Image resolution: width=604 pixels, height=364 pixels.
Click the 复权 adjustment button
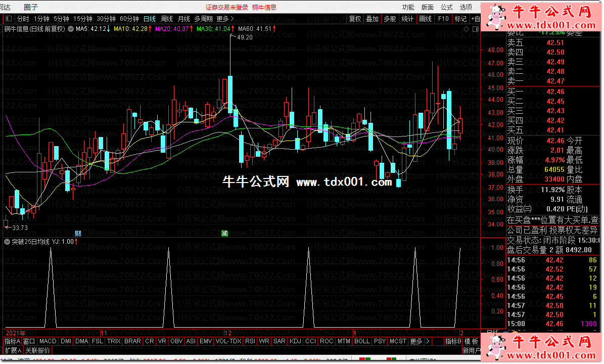[x=355, y=19]
